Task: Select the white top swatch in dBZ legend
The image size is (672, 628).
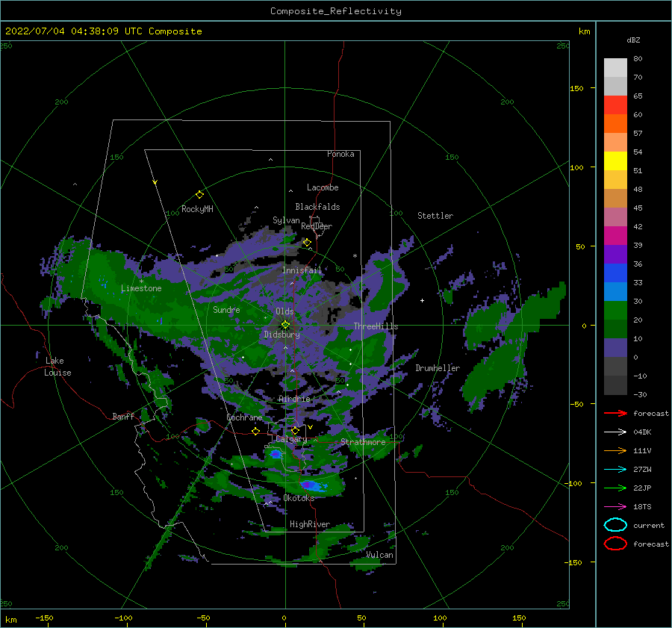Action: click(615, 68)
